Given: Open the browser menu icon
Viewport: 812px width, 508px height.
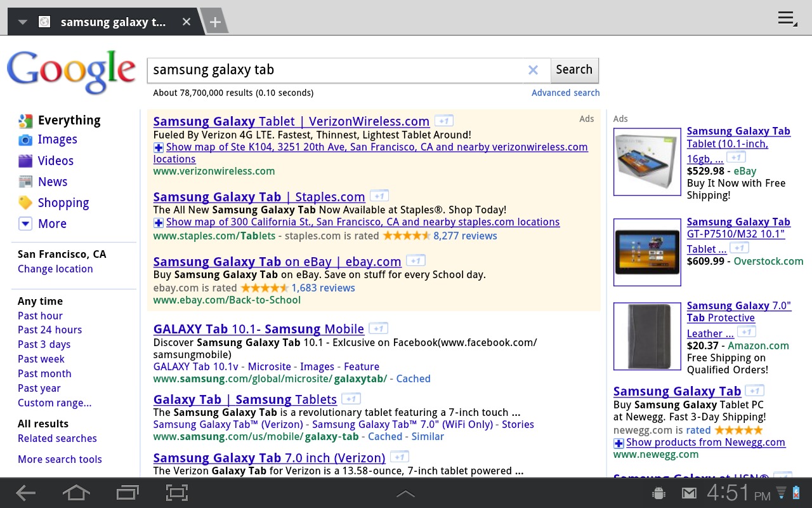Looking at the screenshot, I should (x=787, y=18).
